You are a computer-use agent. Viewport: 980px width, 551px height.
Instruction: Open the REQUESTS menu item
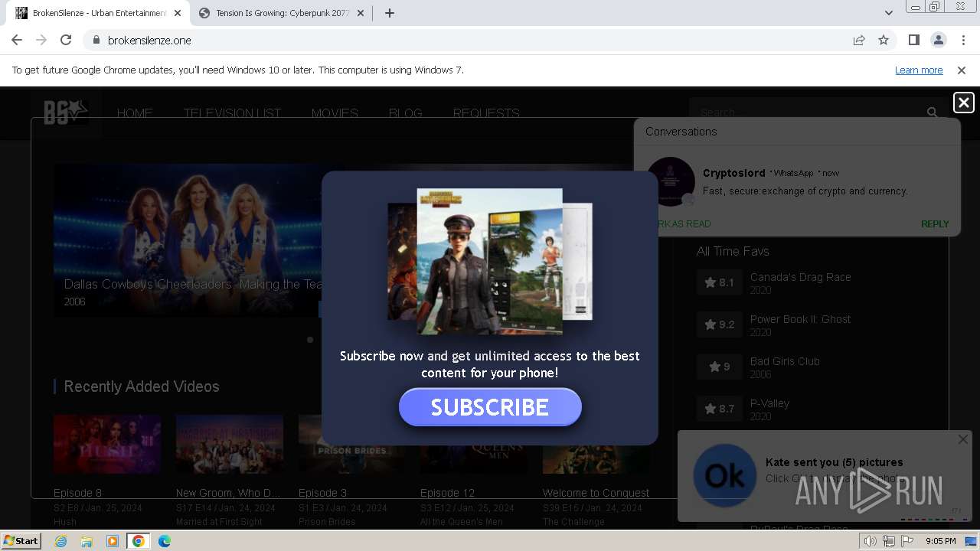[486, 113]
